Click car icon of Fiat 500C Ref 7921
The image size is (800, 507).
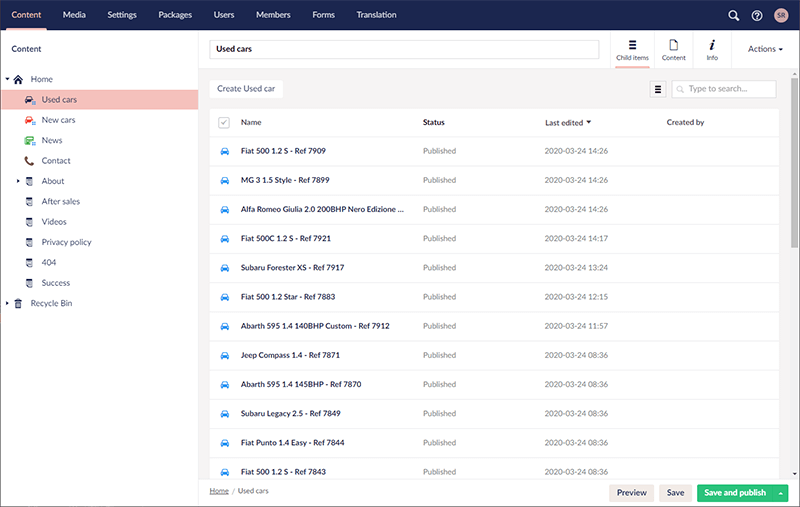pos(224,239)
